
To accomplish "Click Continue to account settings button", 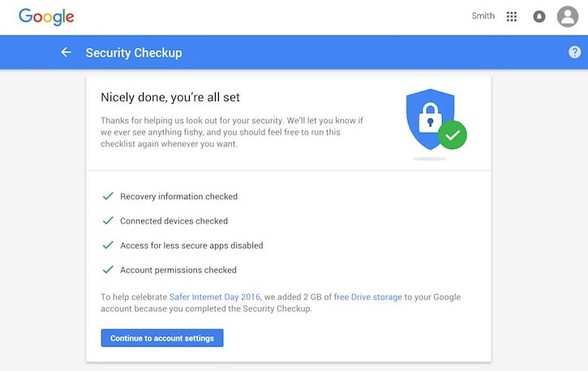I will [x=162, y=338].
